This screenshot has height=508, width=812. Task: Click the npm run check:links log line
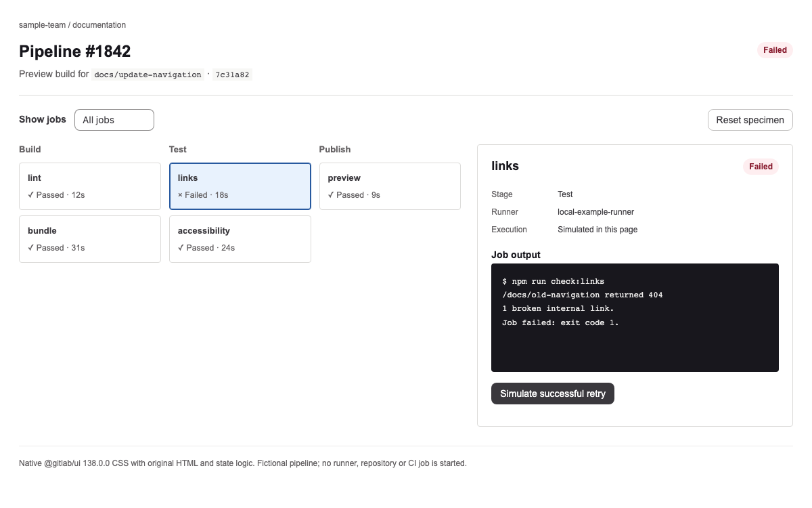553,281
